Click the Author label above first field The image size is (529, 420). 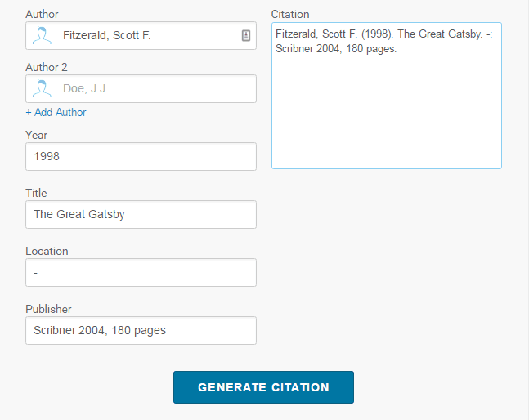click(x=42, y=15)
